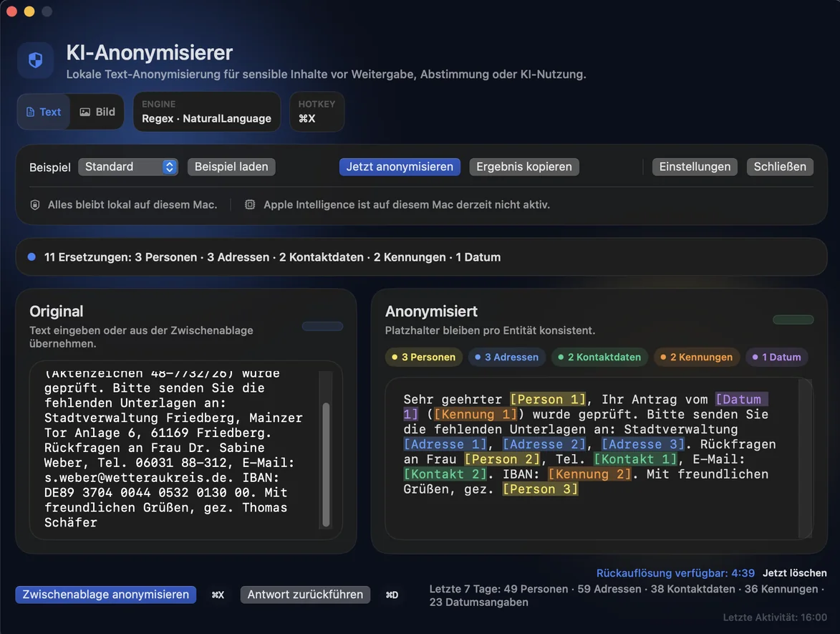Click the 'Letzte Aktivität: 16:00' text
Screen dimensions: 840x634
click(x=775, y=618)
